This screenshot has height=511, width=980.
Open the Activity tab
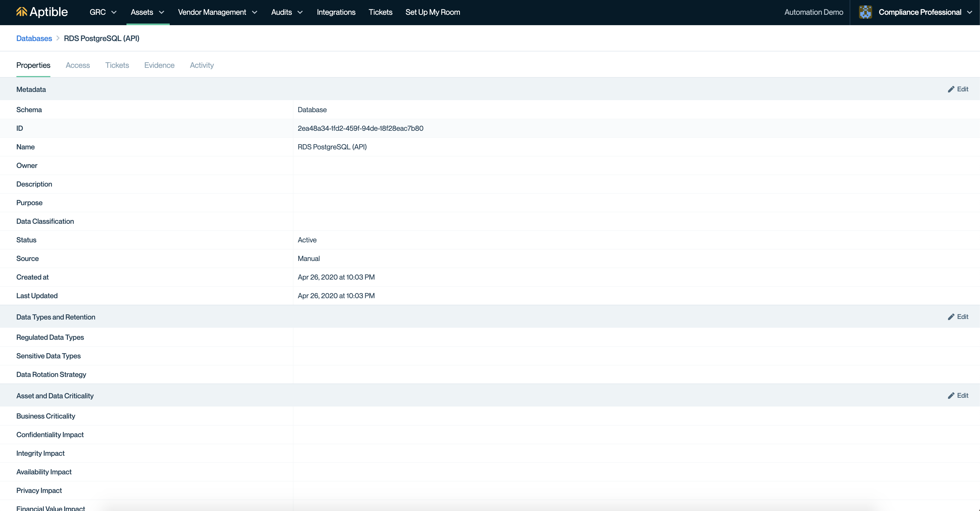202,65
